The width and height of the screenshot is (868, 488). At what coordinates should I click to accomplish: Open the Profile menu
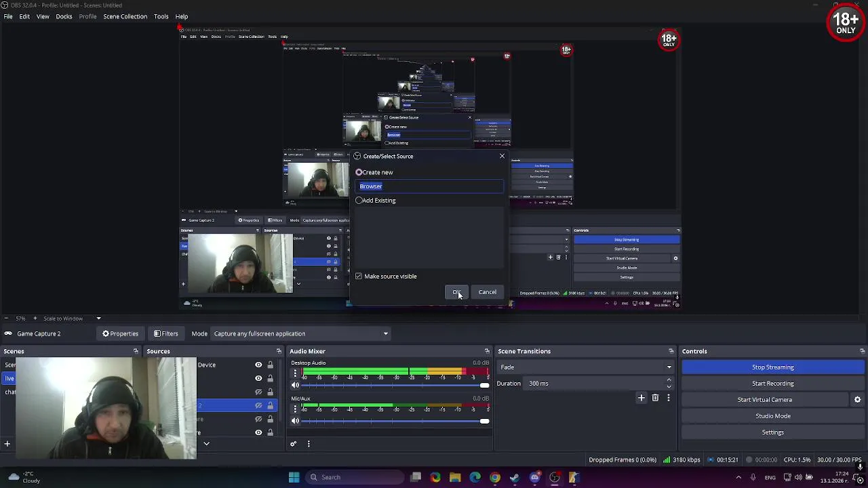point(87,16)
